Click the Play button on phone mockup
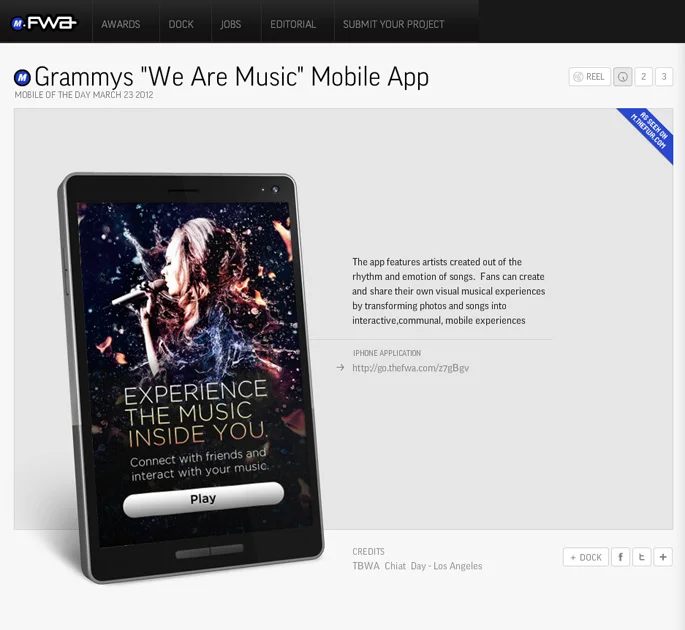This screenshot has width=685, height=630. (204, 499)
